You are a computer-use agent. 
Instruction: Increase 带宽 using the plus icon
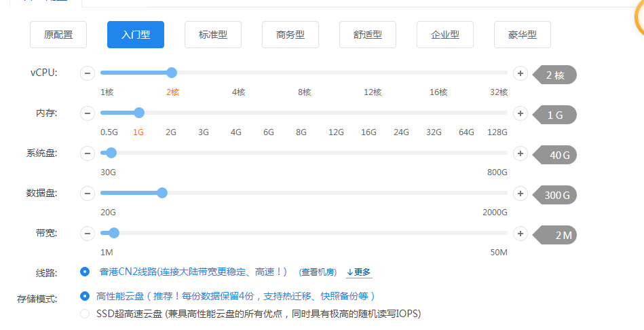tap(520, 234)
